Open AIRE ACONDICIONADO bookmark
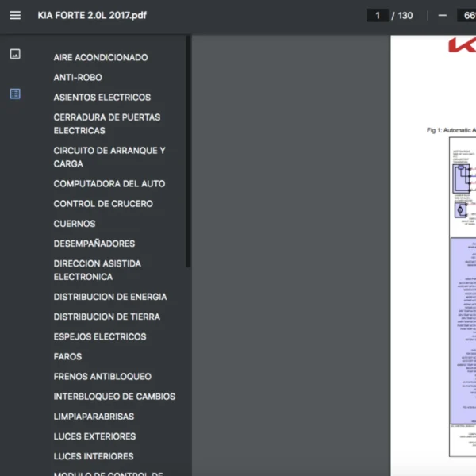This screenshot has height=476, width=476. [101, 57]
